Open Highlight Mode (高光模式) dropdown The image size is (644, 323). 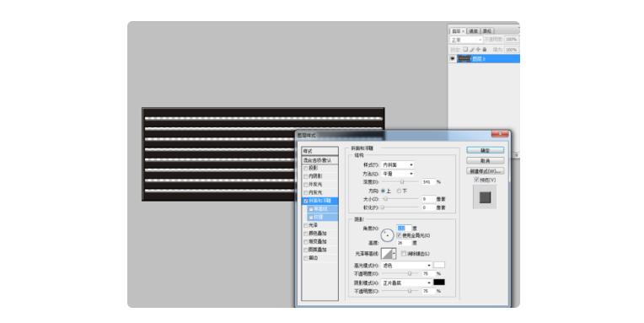(406, 266)
